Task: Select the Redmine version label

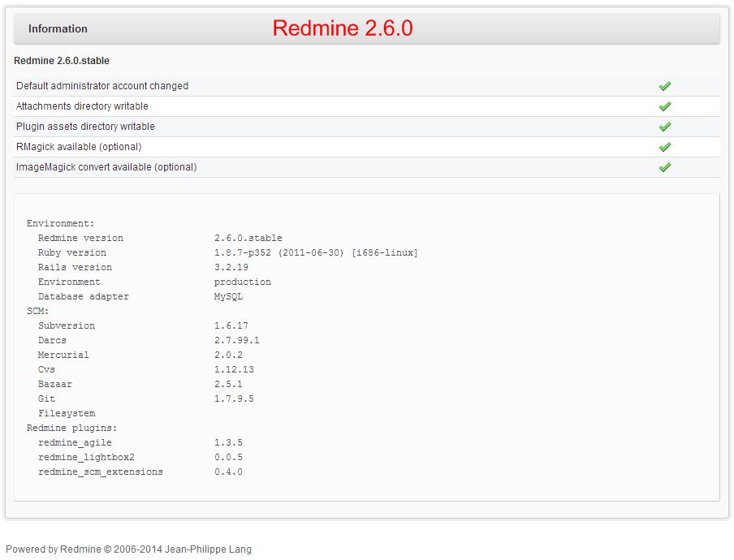Action: [x=80, y=238]
